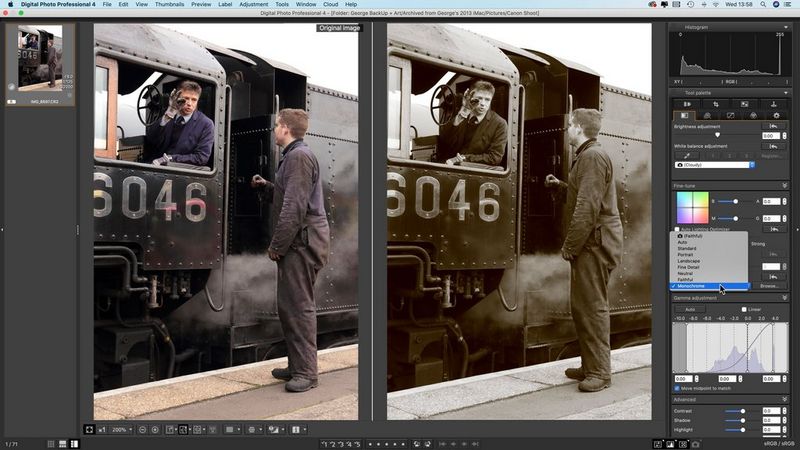The image size is (800, 450).
Task: Open the white balance Cloudy dropdown
Action: [714, 165]
